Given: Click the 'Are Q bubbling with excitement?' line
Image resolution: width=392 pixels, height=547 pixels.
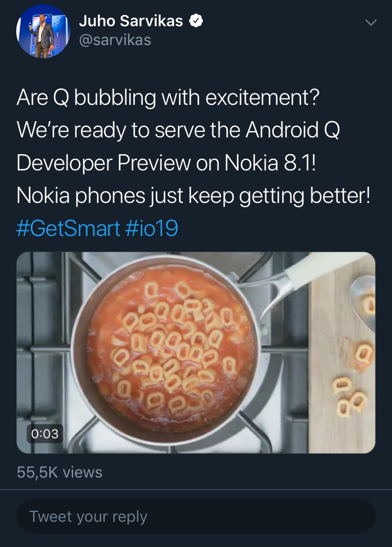Looking at the screenshot, I should 168,98.
